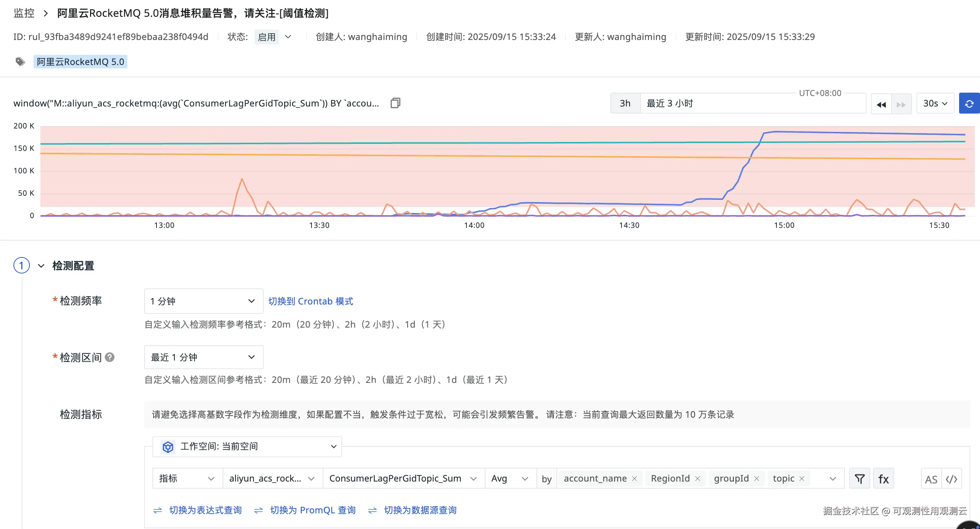Copy the window query expression
Viewport: 980px width, 529px height.
tap(395, 103)
